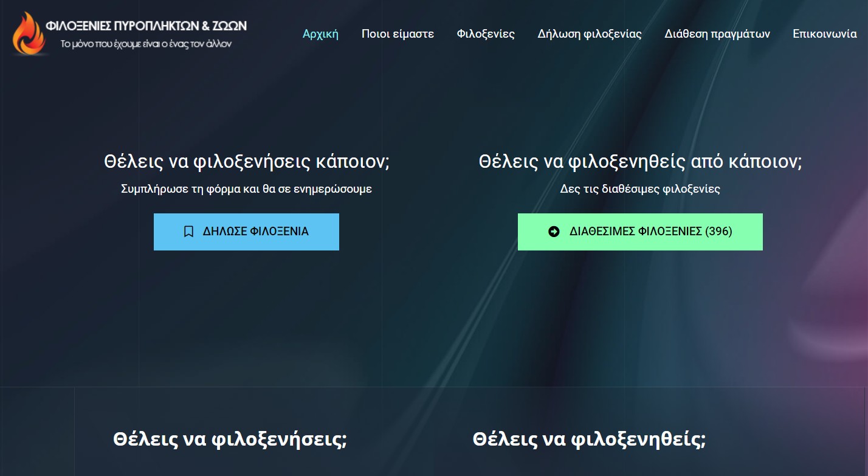Go to the Ποιοι είμαστε page
The image size is (868, 476).
pos(398,34)
